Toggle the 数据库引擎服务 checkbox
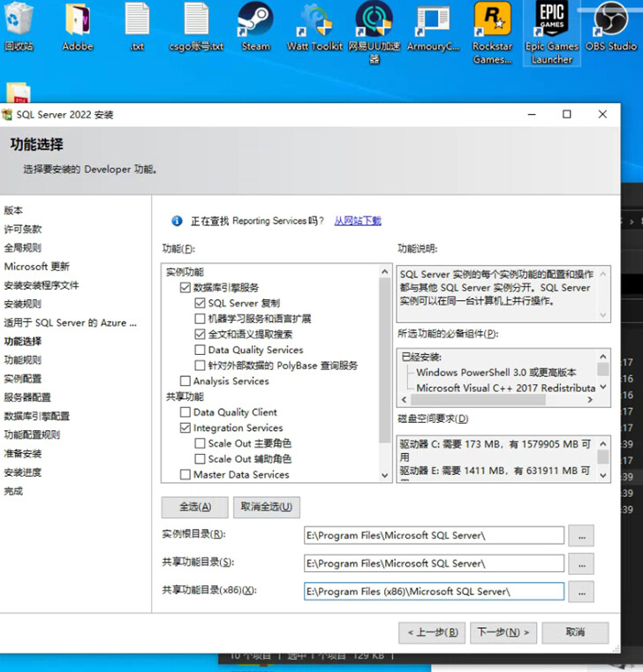The width and height of the screenshot is (643, 672). (185, 287)
